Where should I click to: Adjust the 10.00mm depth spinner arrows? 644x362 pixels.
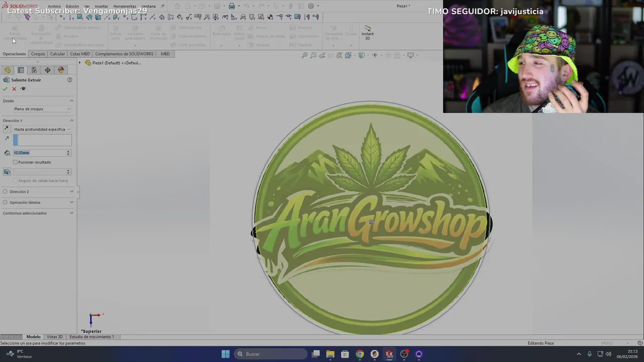click(68, 153)
